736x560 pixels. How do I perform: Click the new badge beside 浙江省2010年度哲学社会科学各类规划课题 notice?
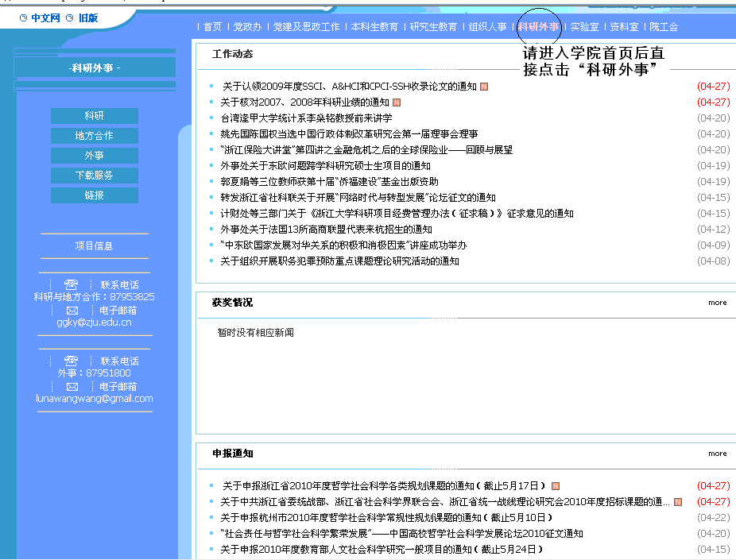(556, 486)
